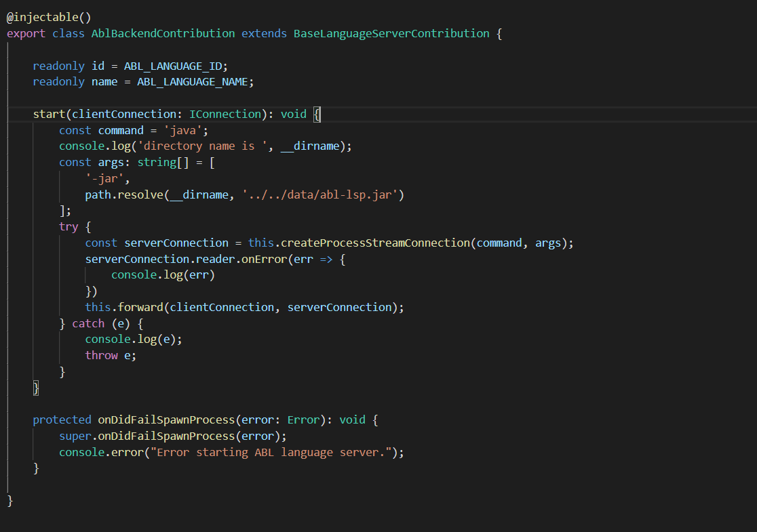This screenshot has height=532, width=757.
Task: Click the protected keyword
Action: [x=62, y=420]
